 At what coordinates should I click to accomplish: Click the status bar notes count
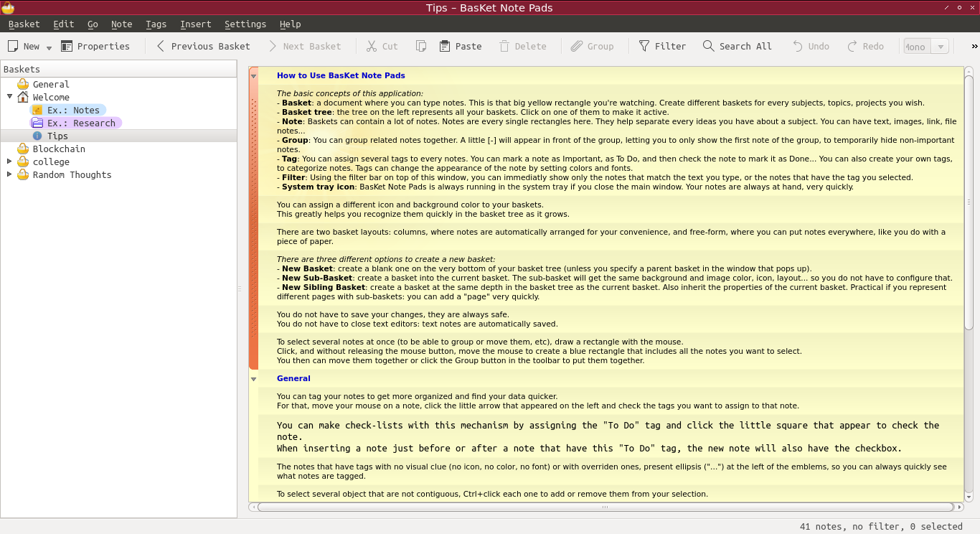click(881, 526)
